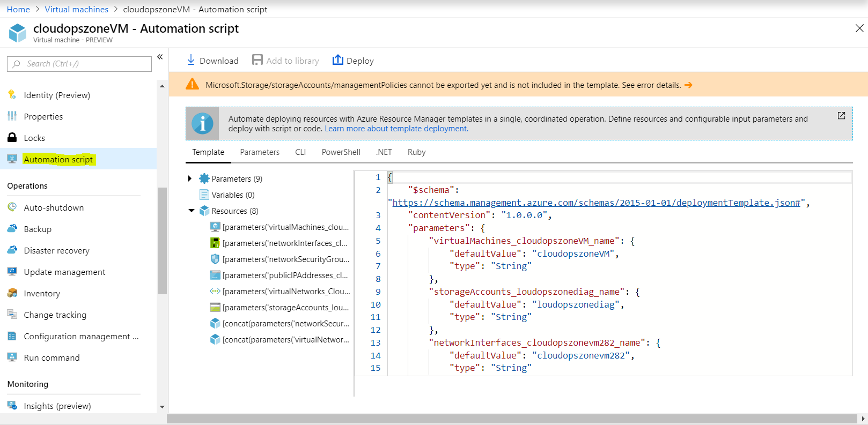
Task: Click the Resources cube icon in tree
Action: tap(204, 211)
